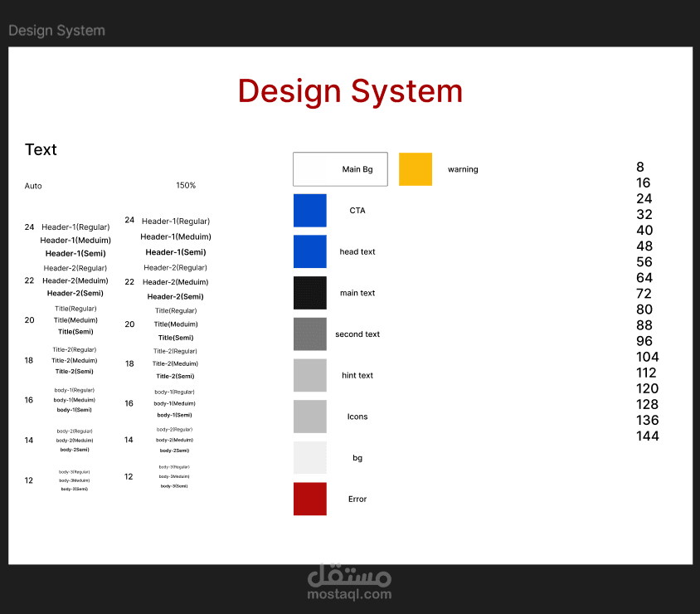Select Title(Meduim) in the 150% column
Viewport: 700px width, 614px height.
point(176,324)
